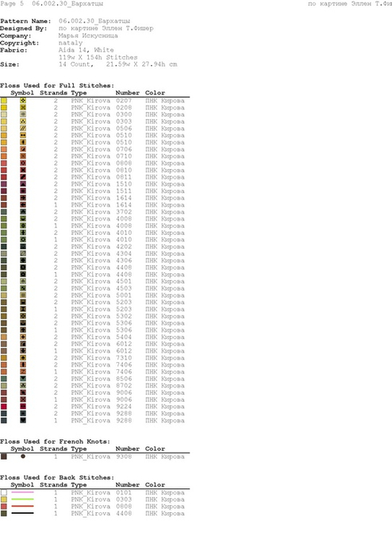Viewport: 392px width, 555px height.
Task: Click the Floss Used for French Knots heading
Action: tap(56, 441)
